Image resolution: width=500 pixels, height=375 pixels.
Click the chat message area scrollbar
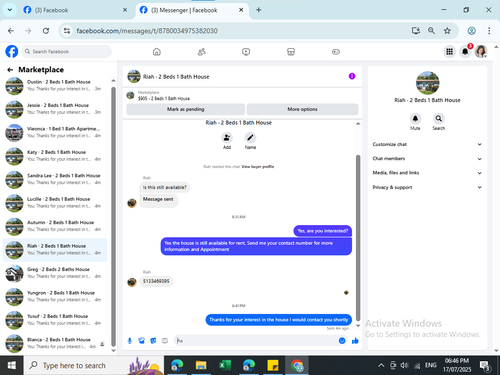pos(358,237)
